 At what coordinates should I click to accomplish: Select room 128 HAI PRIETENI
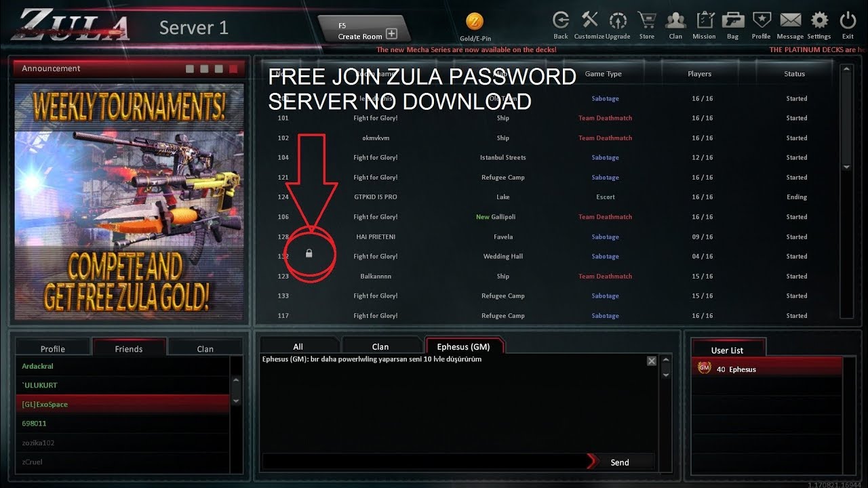coord(548,237)
